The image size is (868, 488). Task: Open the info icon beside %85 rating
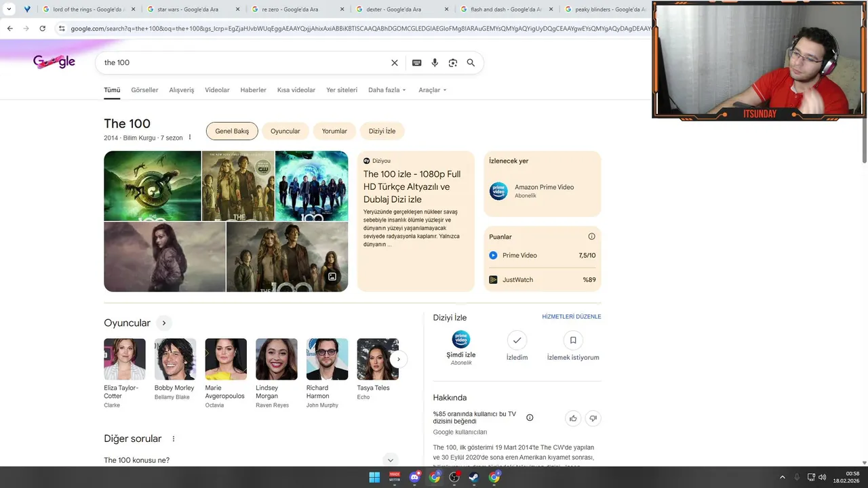pos(530,418)
